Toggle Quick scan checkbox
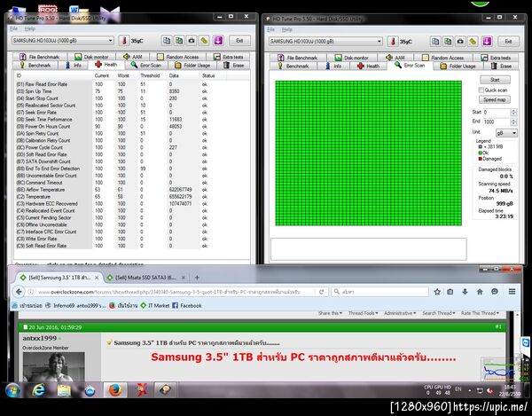Image resolution: width=532 pixels, height=416 pixels. [481, 90]
